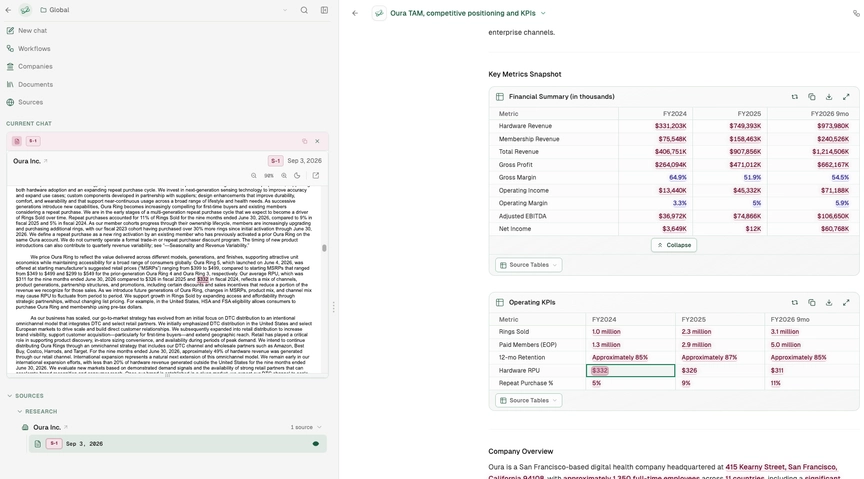Viewport: 864px width, 479px height.
Task: Expand the Global workspace dropdown
Action: (x=285, y=10)
